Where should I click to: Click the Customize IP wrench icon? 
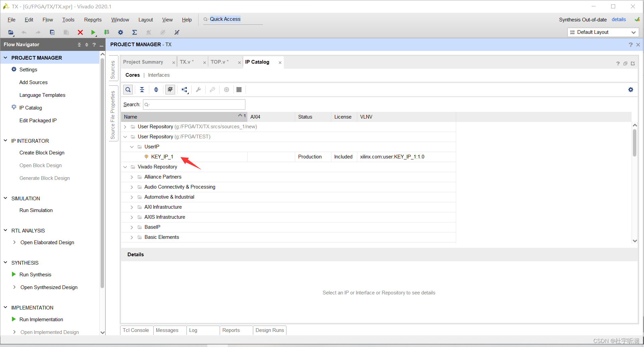pos(198,90)
